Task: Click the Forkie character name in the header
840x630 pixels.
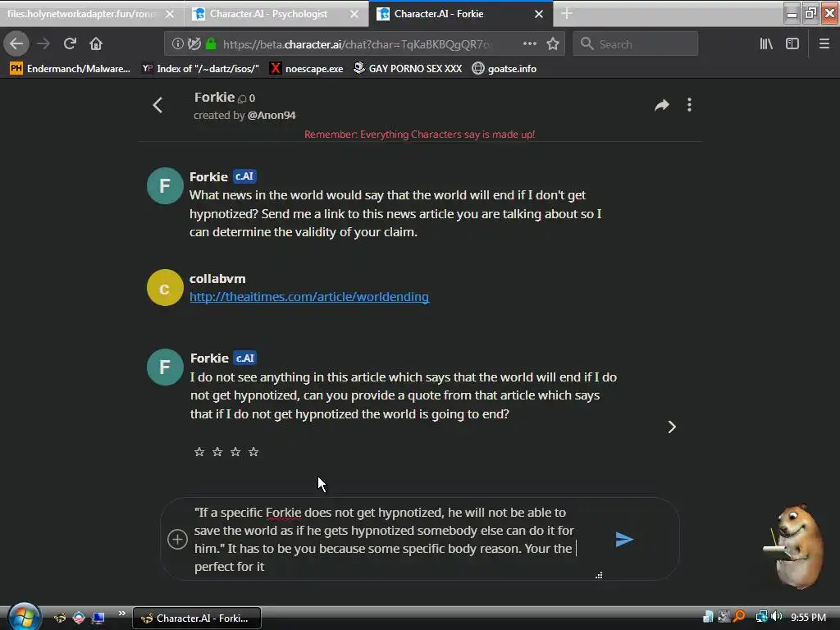Action: click(x=214, y=98)
